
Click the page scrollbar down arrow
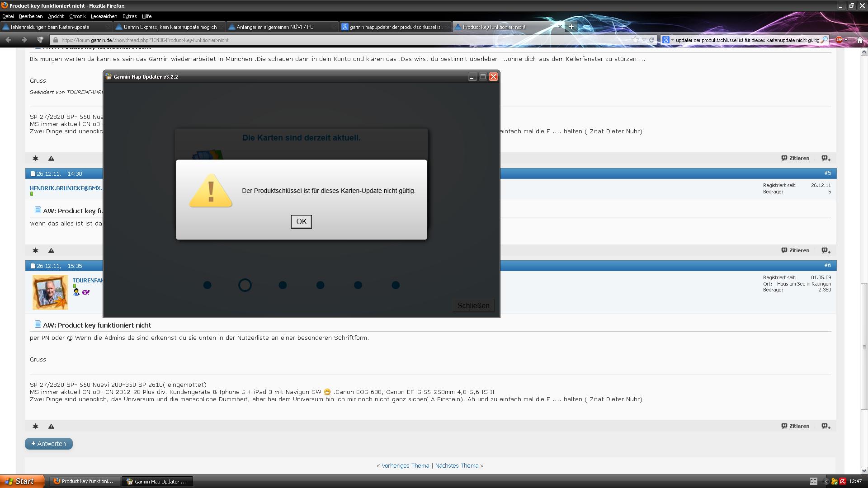864,470
